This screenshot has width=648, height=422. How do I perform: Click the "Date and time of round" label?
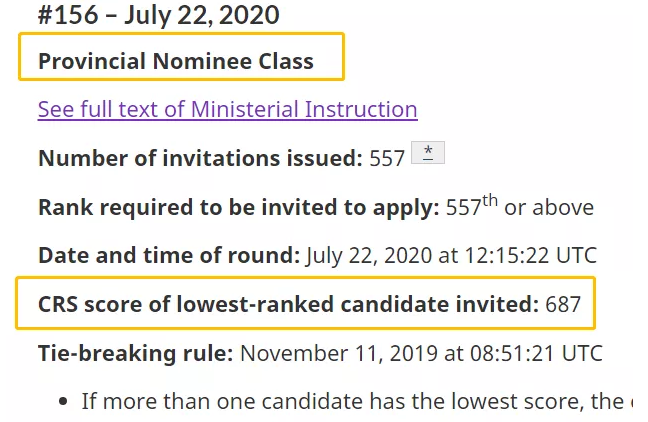(168, 256)
